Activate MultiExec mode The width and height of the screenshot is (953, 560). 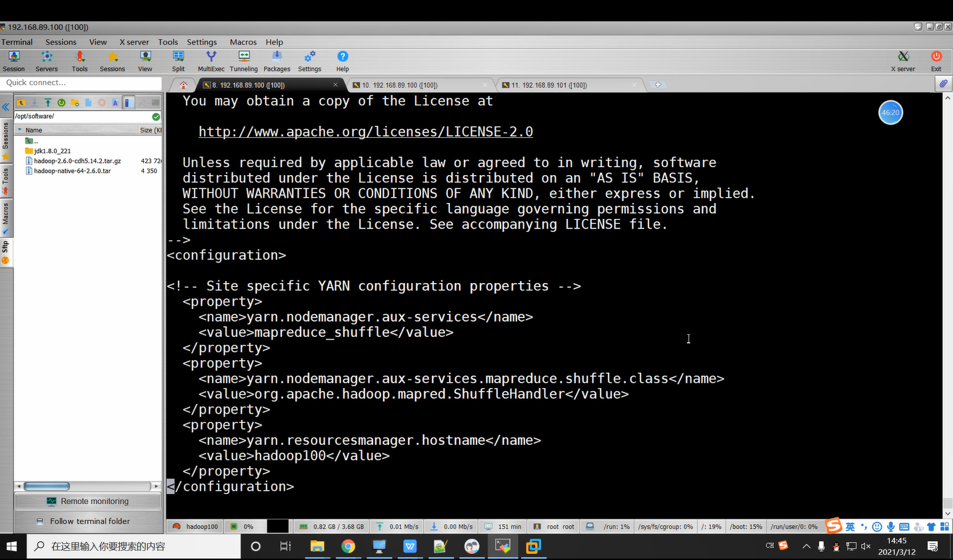pos(211,61)
